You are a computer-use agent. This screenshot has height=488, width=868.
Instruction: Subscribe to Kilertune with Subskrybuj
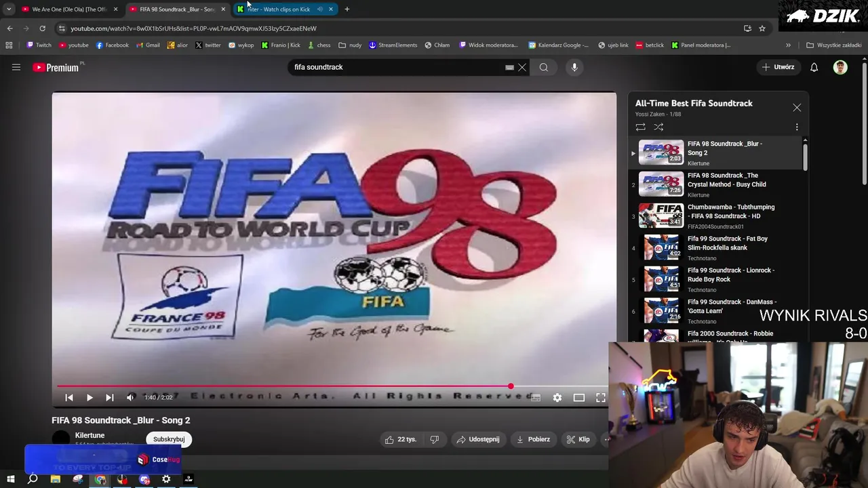(169, 439)
